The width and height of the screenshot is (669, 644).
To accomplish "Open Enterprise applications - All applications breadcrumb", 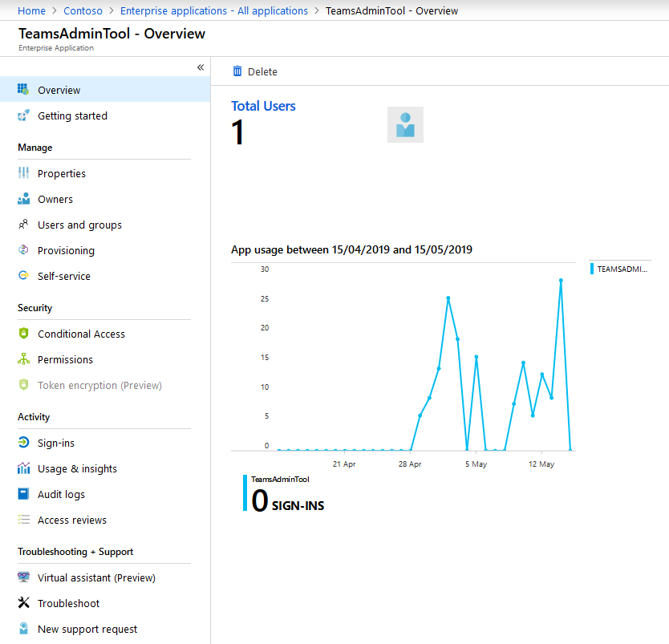I will coord(213,10).
